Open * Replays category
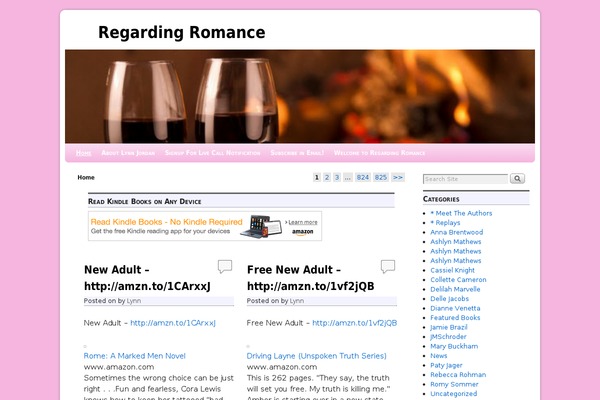The image size is (600, 400). (445, 223)
